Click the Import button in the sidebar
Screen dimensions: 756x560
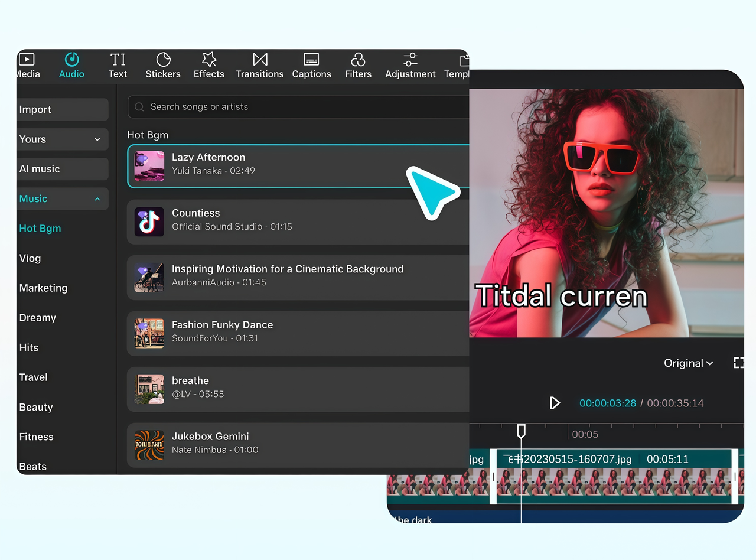63,109
